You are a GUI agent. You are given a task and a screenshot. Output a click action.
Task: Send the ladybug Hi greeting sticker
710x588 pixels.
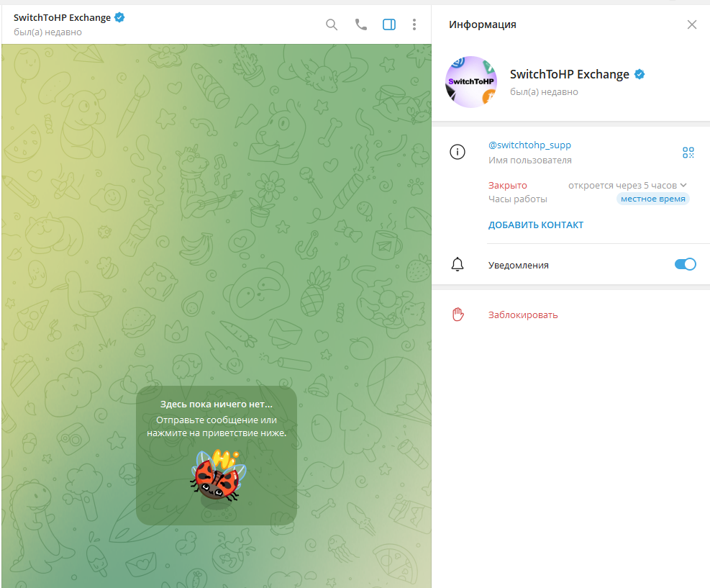(218, 476)
